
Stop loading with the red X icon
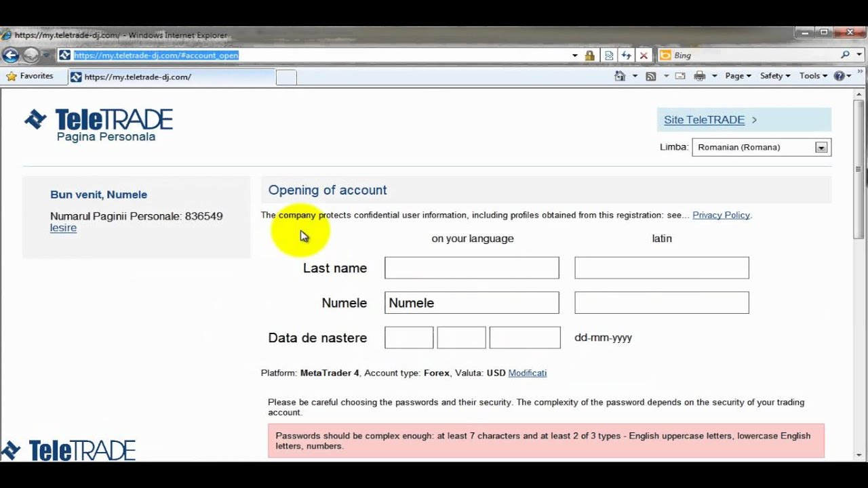(644, 56)
